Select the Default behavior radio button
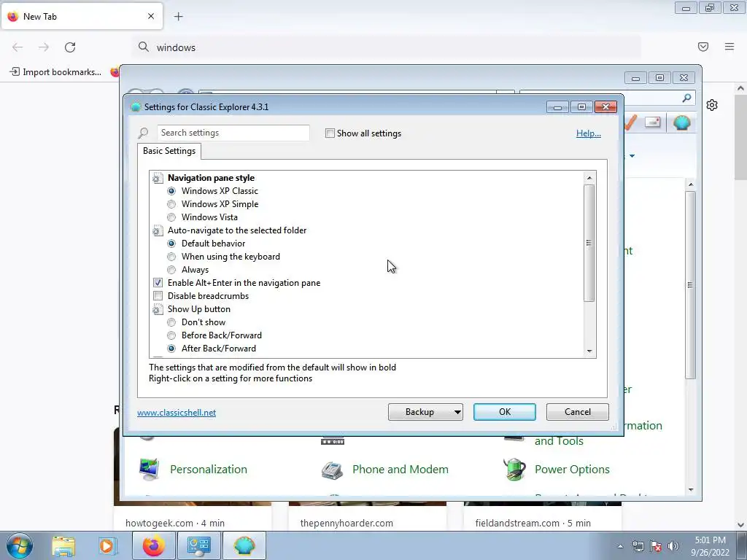 click(171, 244)
